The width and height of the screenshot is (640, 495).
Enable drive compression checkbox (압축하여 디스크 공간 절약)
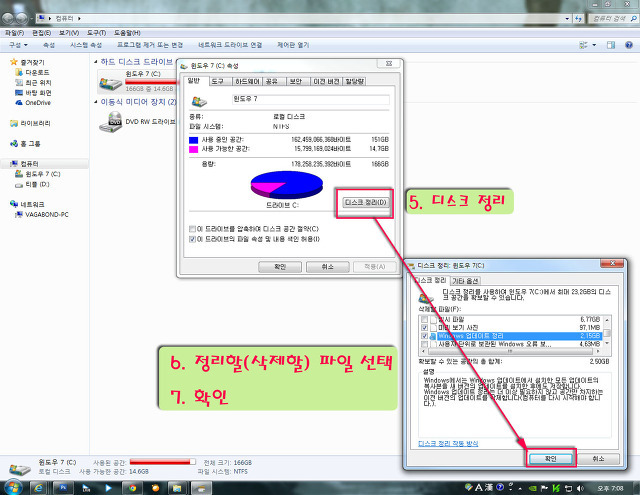[x=192, y=229]
